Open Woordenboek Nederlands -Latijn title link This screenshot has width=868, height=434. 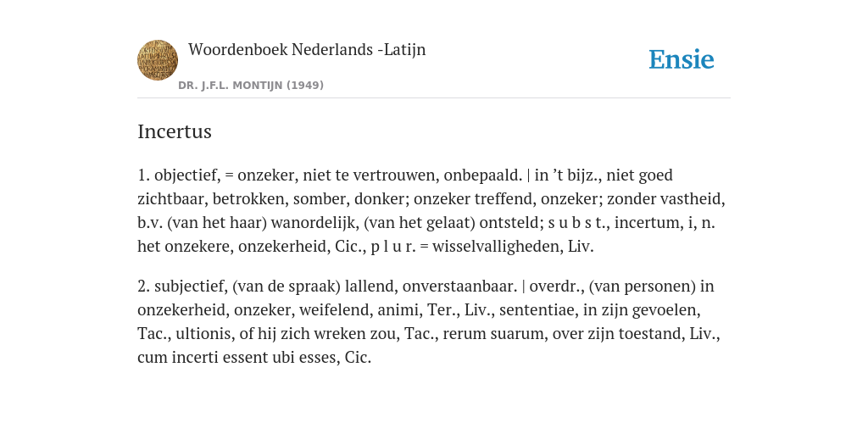[x=307, y=50]
